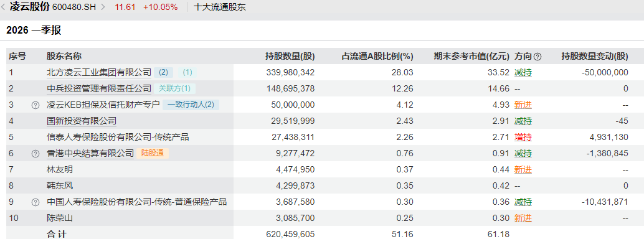644x239 pixels.
Task: Click shareholder name 陈荣山
Action: [60, 218]
